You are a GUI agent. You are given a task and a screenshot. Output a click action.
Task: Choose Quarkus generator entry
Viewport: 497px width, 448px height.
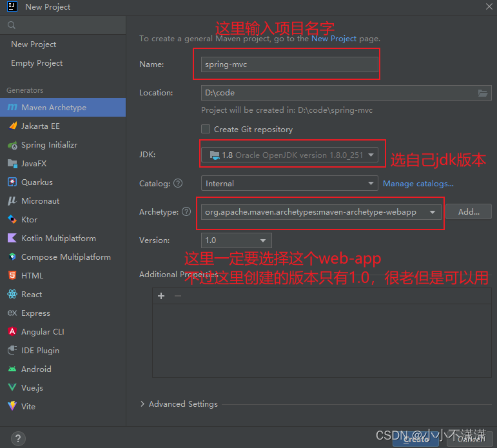(63, 182)
